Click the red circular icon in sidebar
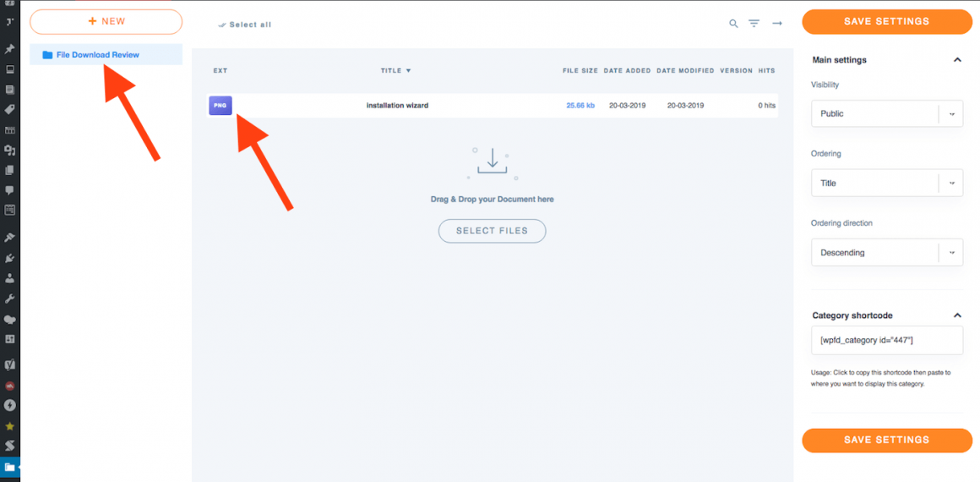Viewport: 980px width, 482px height. click(9, 386)
